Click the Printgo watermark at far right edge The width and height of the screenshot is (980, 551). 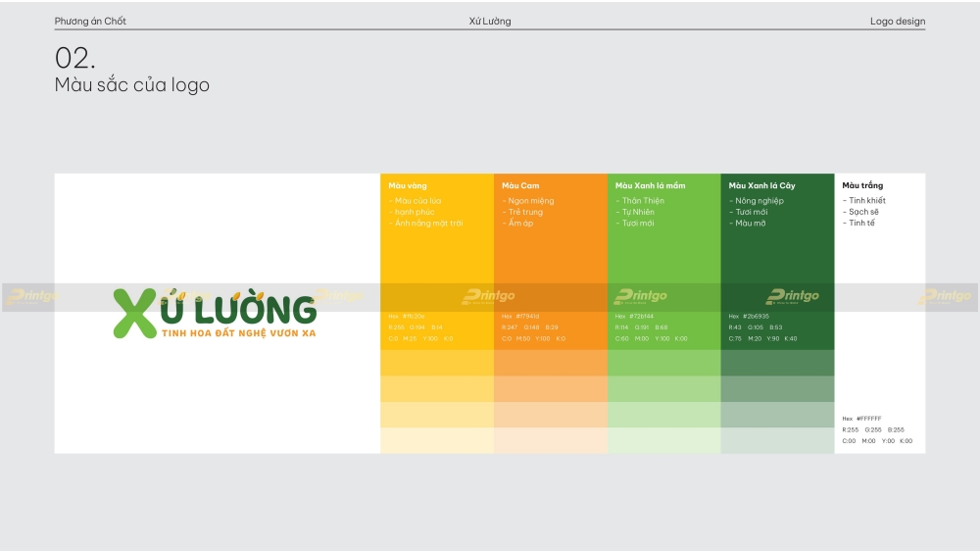click(945, 296)
